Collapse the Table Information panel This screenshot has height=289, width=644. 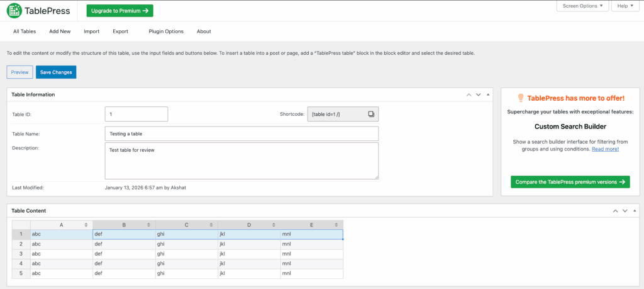pyautogui.click(x=488, y=94)
